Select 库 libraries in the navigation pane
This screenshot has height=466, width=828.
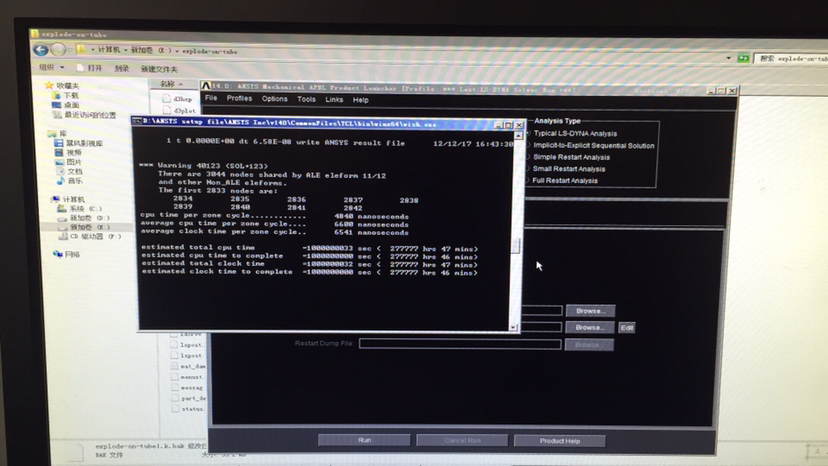click(x=57, y=133)
